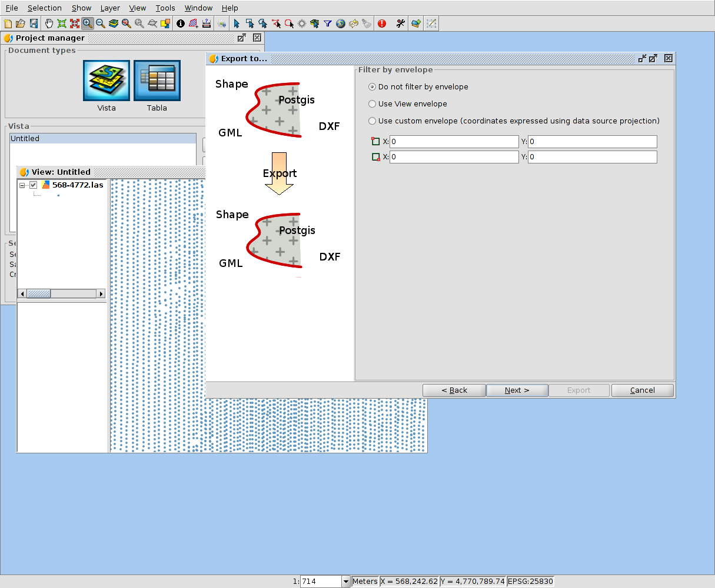
Task: Collapse the 568-4772.las layer tree node
Action: pyautogui.click(x=22, y=185)
